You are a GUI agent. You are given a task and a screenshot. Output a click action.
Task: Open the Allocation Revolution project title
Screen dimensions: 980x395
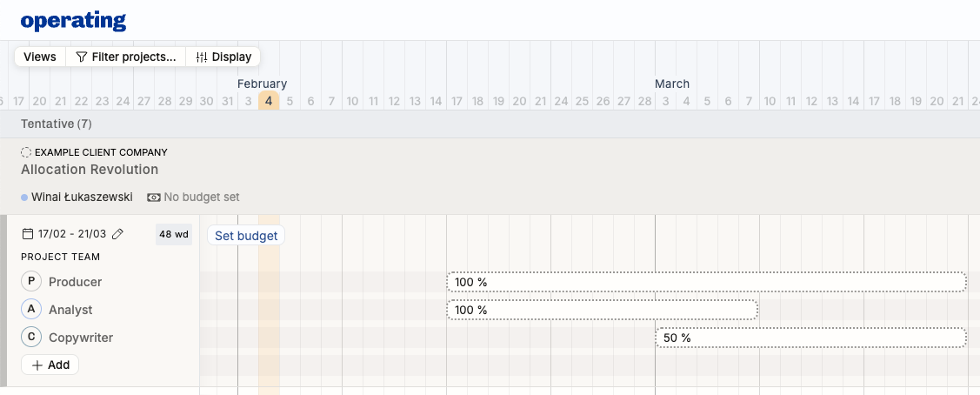(90, 170)
